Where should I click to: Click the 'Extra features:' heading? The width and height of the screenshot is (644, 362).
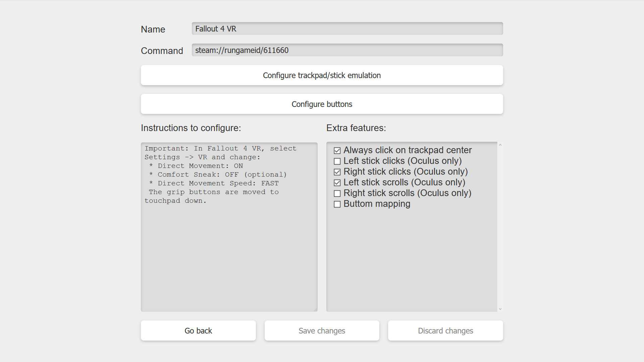[x=356, y=128]
